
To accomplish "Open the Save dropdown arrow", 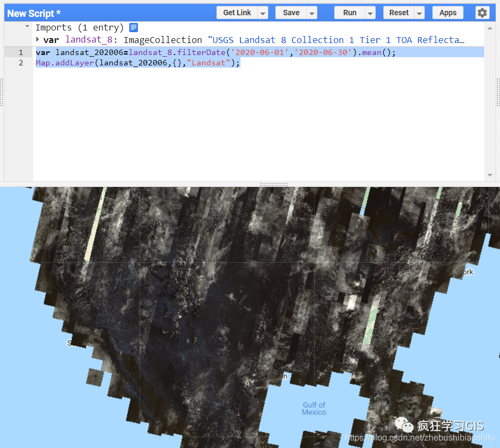I will (x=312, y=13).
